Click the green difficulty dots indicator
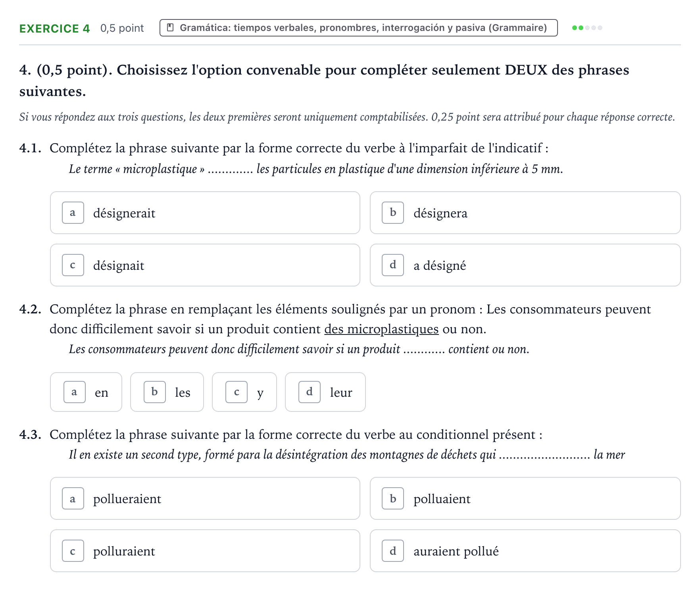700x592 pixels. tap(587, 28)
